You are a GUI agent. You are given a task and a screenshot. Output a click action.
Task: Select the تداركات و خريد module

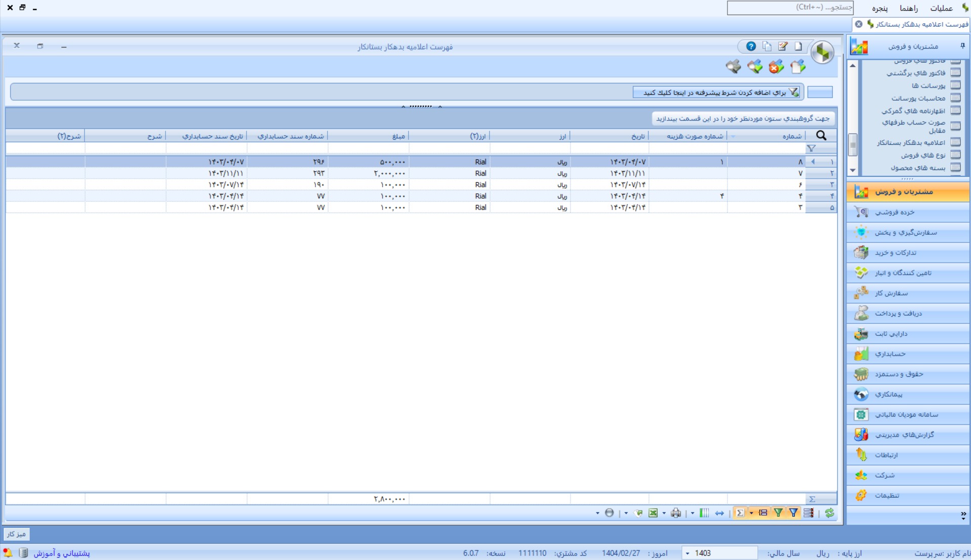coord(908,252)
